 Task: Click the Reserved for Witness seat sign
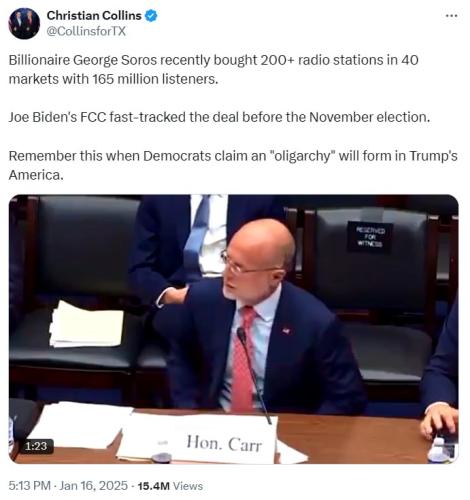point(369,237)
